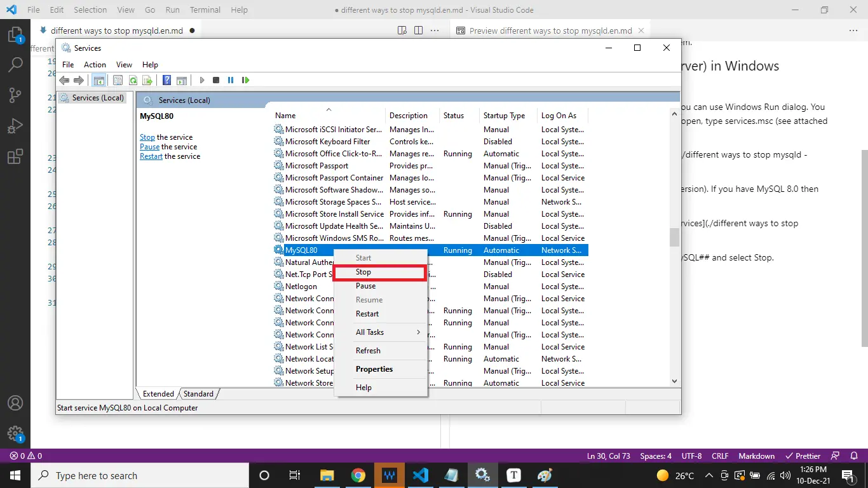Viewport: 868px width, 488px height.
Task: Open VS Code Accounts icon
Action: pyautogui.click(x=15, y=403)
